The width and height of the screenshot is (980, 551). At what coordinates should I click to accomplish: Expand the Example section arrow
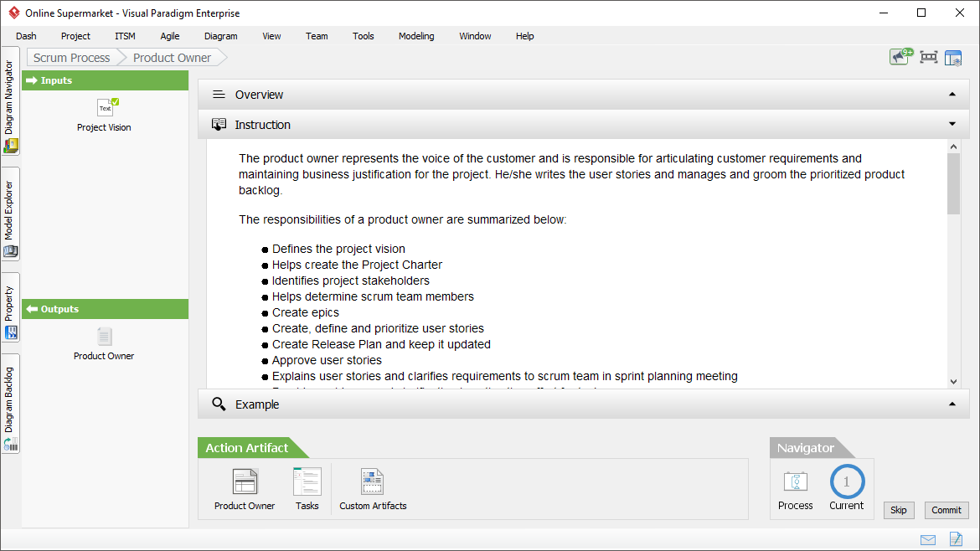(952, 404)
